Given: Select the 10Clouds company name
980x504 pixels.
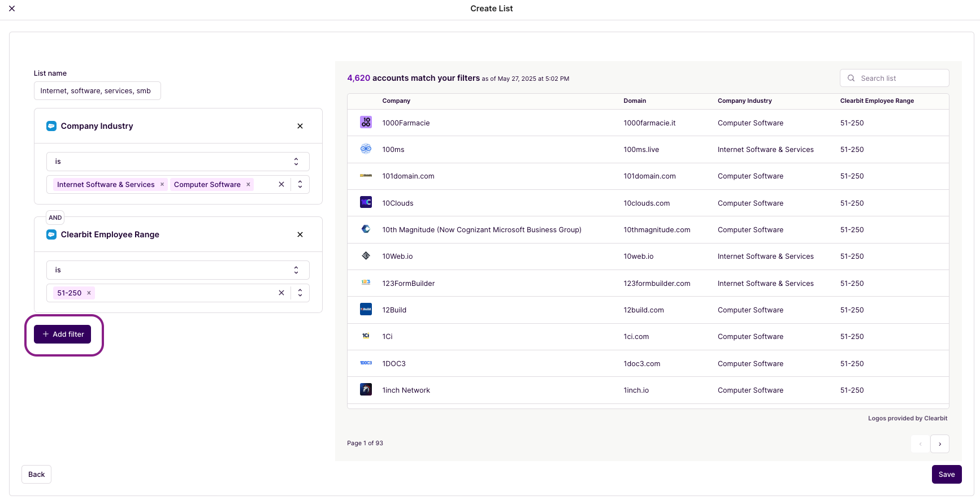Looking at the screenshot, I should [398, 203].
